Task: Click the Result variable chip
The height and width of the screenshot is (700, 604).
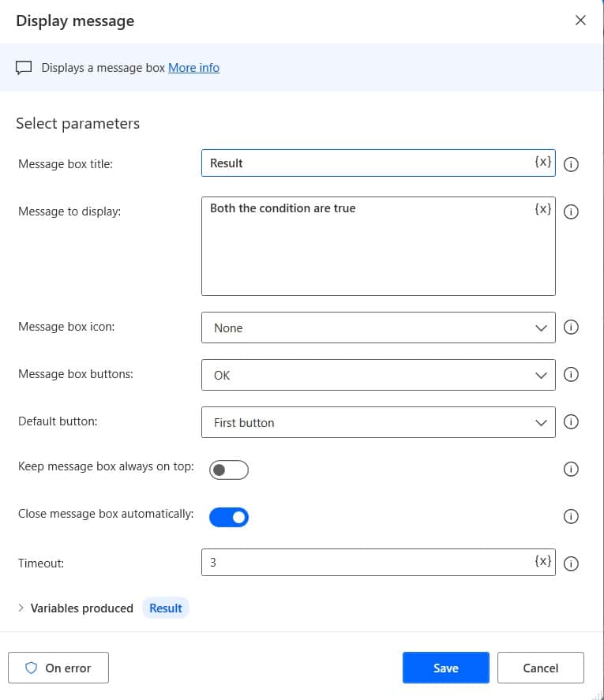Action: point(166,608)
